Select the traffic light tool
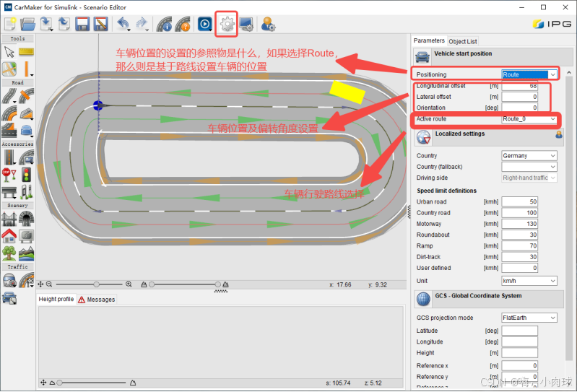 [x=27, y=174]
